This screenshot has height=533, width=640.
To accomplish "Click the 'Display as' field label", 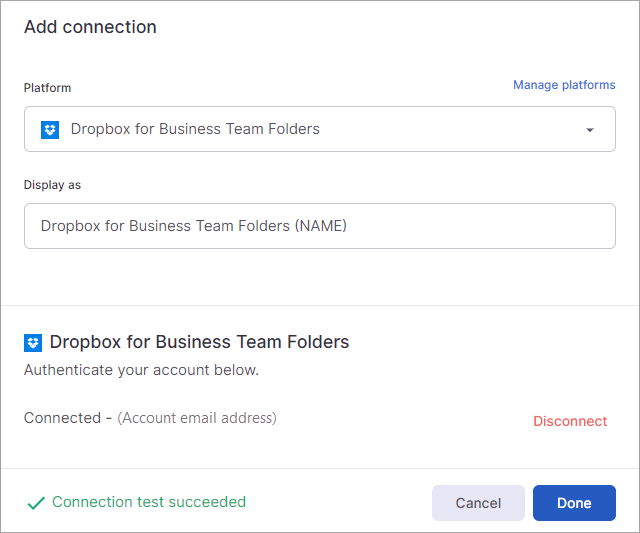I will (51, 185).
